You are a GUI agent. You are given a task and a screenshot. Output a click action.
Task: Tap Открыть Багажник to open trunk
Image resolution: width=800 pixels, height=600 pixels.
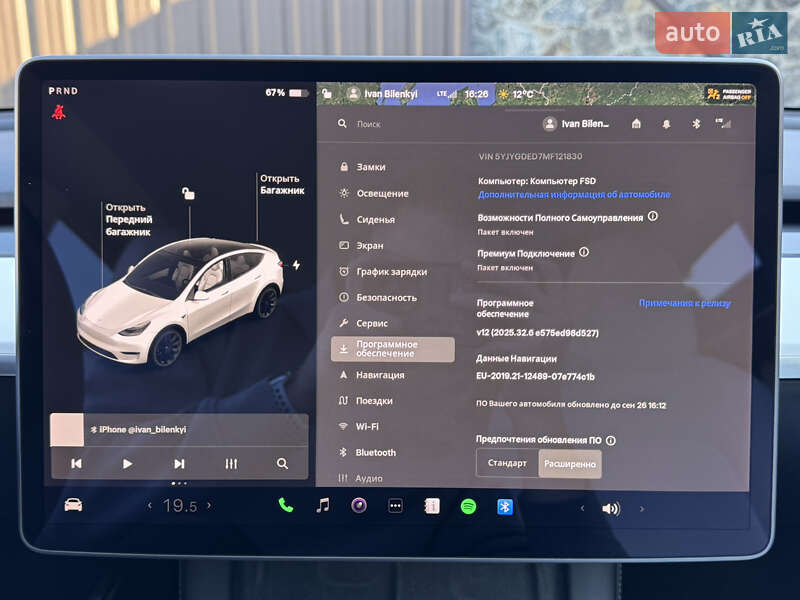(282, 184)
